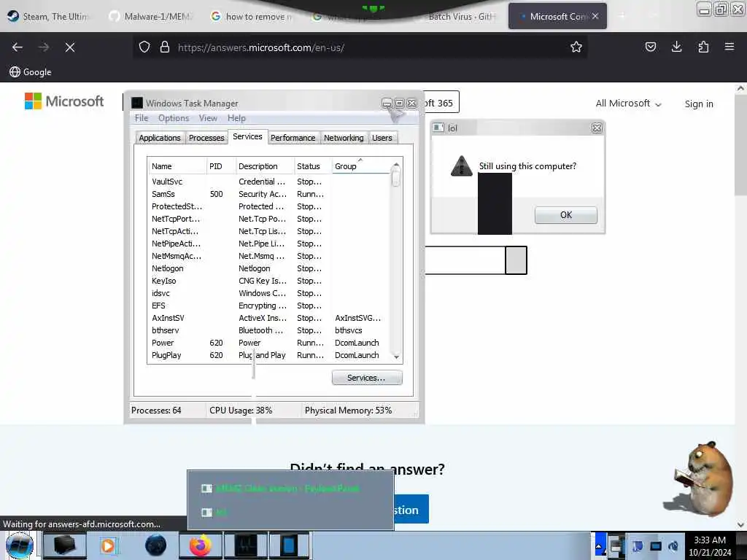Click the Firefox address bar URL
The image size is (747, 560).
261,47
